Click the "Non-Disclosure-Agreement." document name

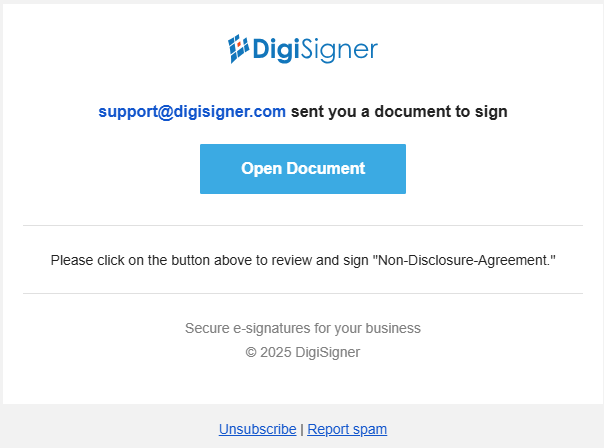click(464, 260)
